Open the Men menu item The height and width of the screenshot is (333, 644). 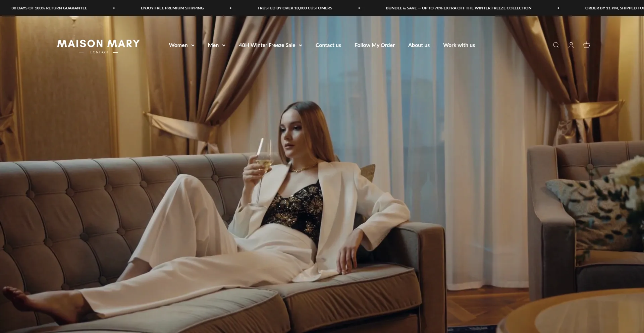[213, 45]
